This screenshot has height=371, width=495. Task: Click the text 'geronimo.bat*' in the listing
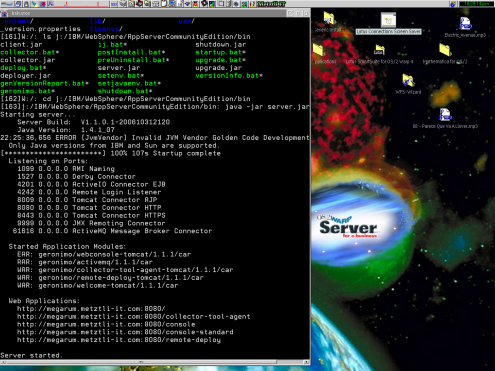pos(27,91)
